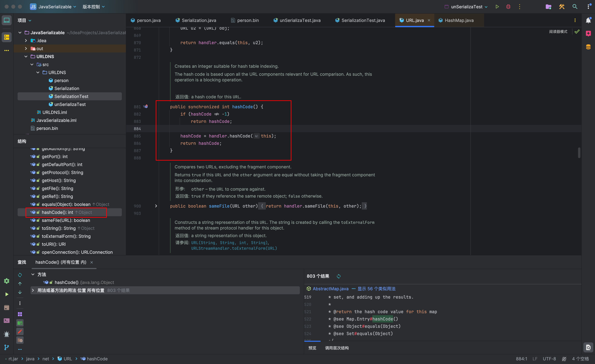Open Notifications bell icon

pos(588,20)
